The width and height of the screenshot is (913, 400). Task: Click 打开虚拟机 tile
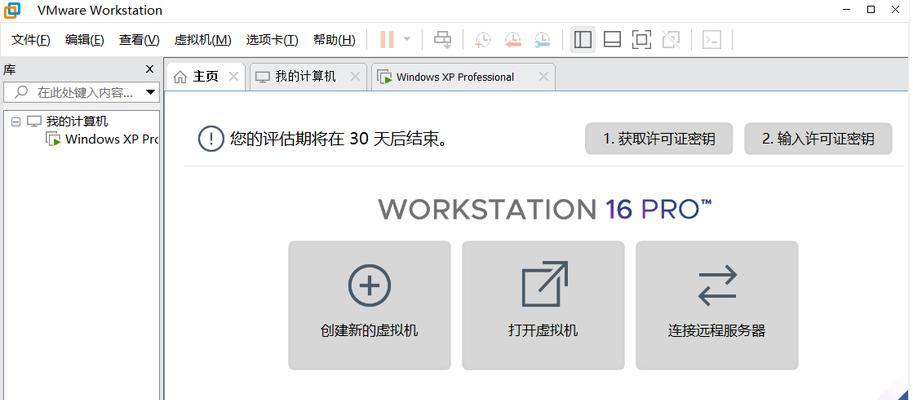[x=543, y=305]
